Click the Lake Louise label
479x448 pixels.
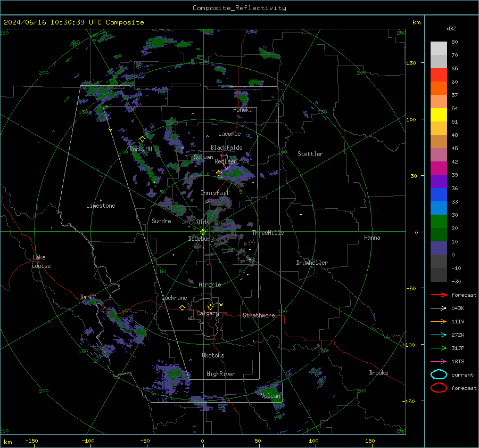pyautogui.click(x=41, y=262)
